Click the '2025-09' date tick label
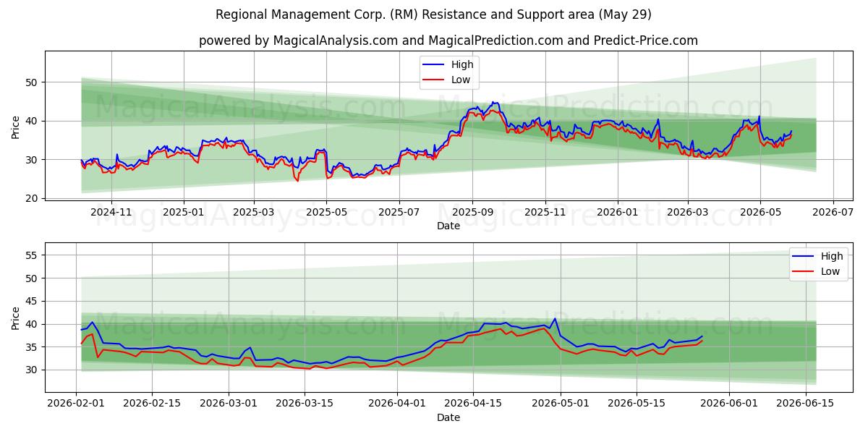868x434 pixels. point(472,213)
